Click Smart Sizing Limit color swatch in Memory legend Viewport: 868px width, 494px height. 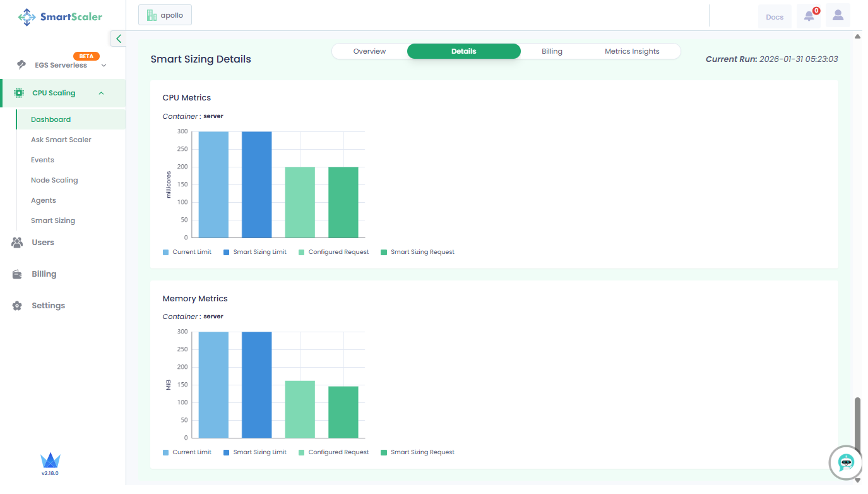pyautogui.click(x=227, y=452)
